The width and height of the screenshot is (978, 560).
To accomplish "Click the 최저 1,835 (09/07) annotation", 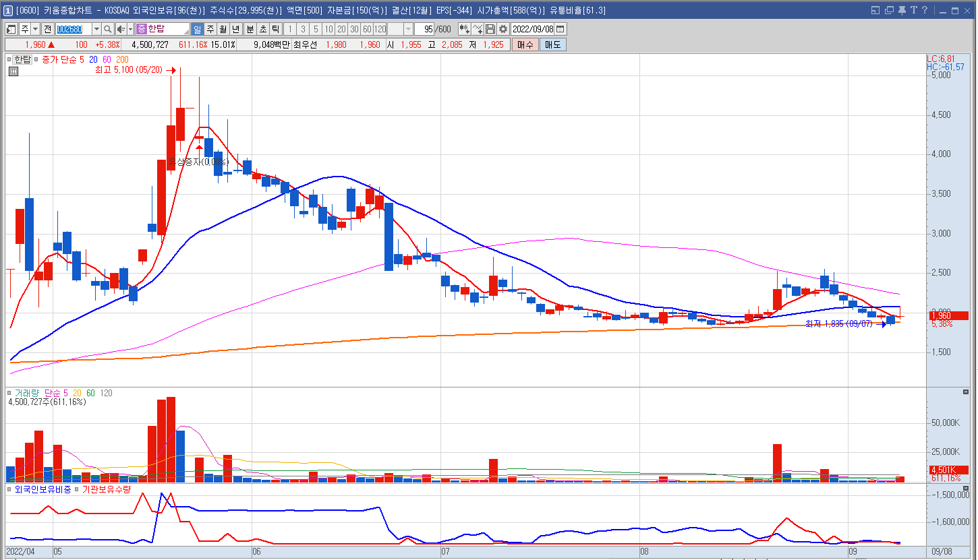I will pyautogui.click(x=839, y=324).
